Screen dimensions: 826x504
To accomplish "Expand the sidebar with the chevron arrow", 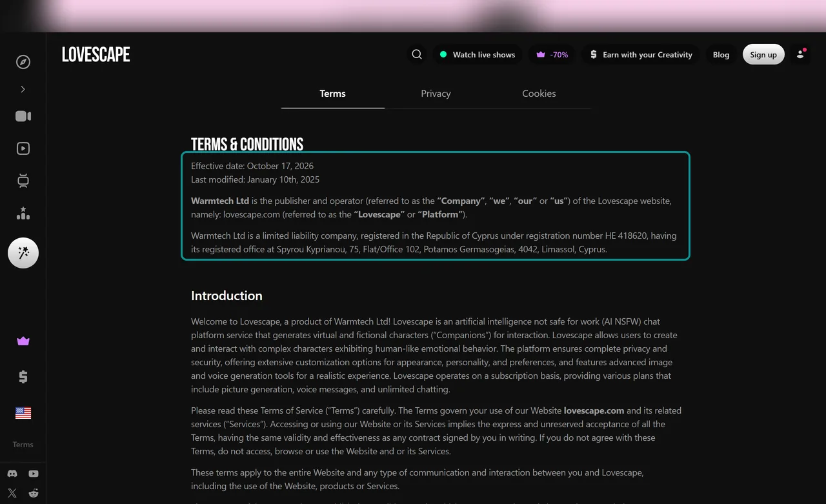I will coord(23,89).
